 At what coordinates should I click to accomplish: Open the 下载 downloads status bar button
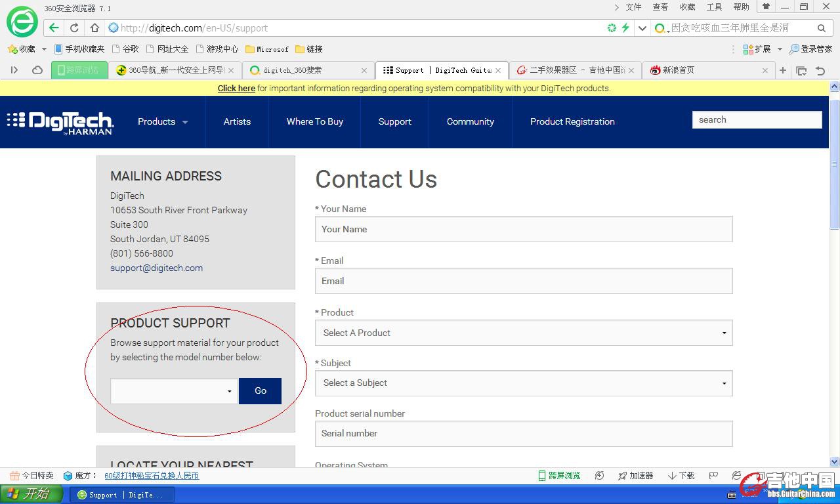click(681, 476)
